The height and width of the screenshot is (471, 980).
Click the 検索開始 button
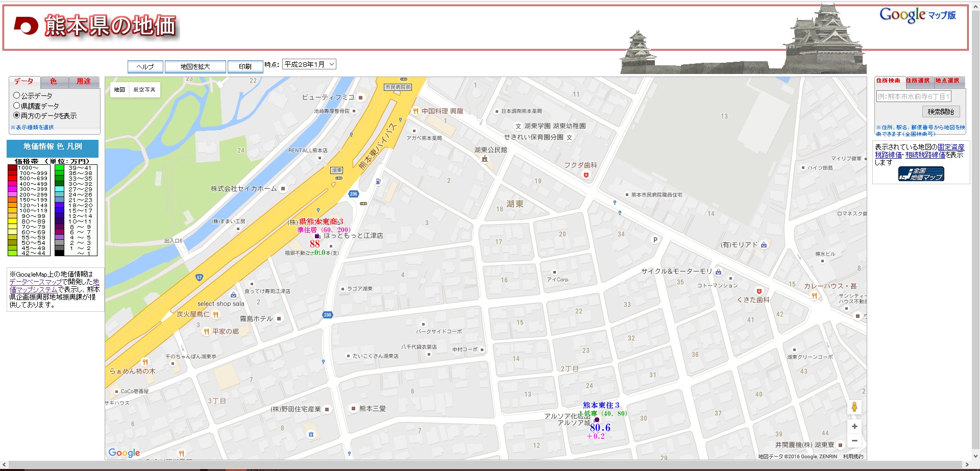[941, 112]
